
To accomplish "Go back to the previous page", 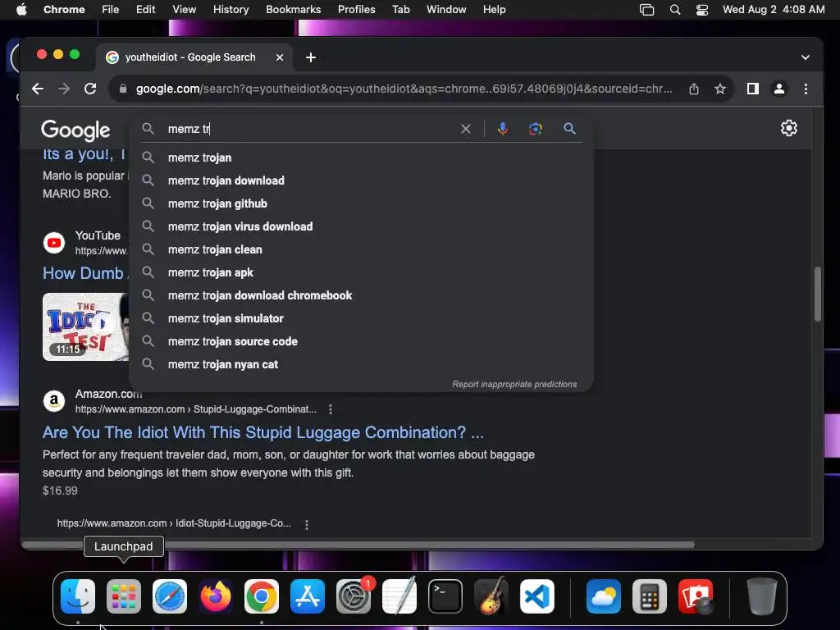I will click(x=38, y=89).
